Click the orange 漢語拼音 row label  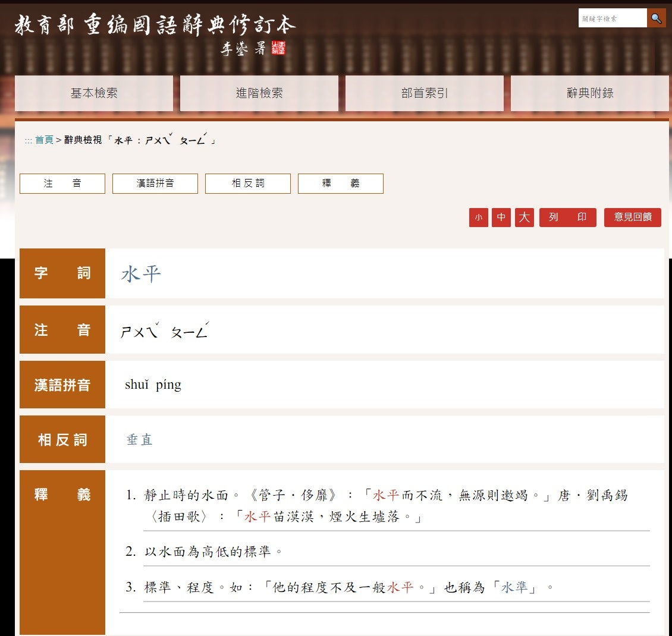click(x=62, y=385)
